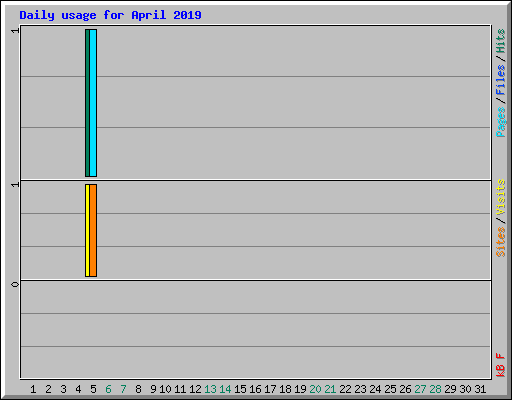Click the cyan "Pages" legend label

pyautogui.click(x=500, y=122)
